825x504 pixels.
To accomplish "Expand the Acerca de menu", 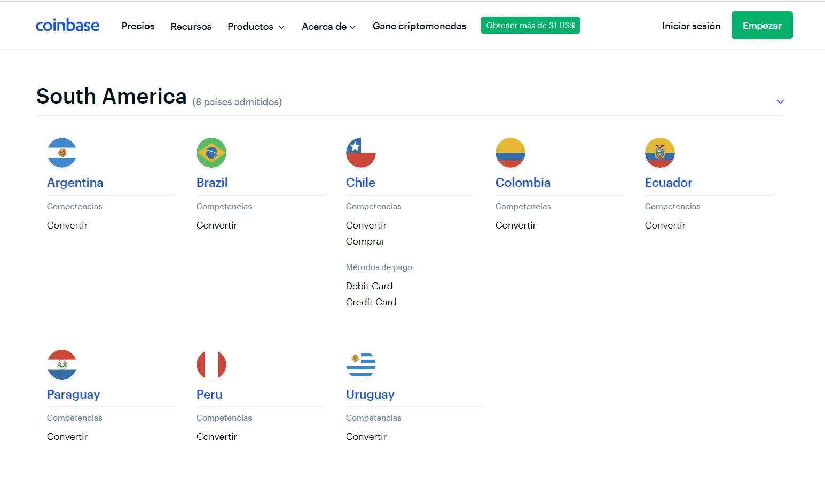I will click(x=328, y=26).
